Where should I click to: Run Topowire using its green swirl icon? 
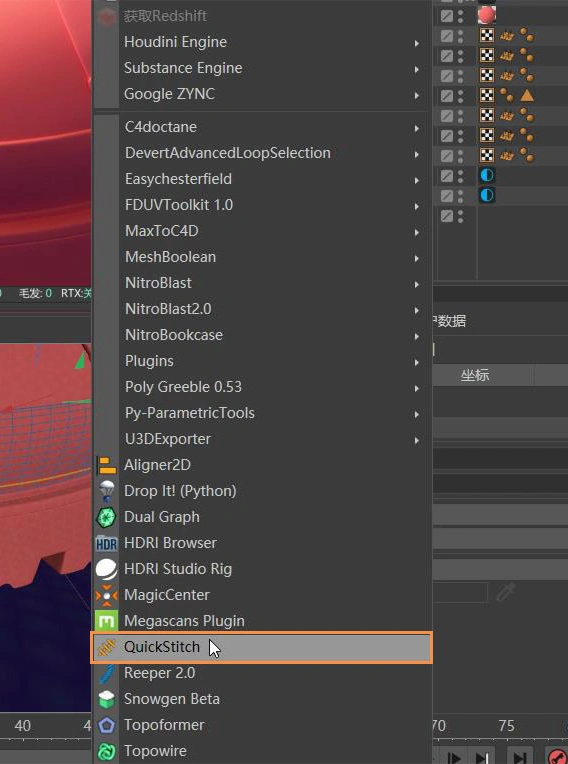click(107, 751)
